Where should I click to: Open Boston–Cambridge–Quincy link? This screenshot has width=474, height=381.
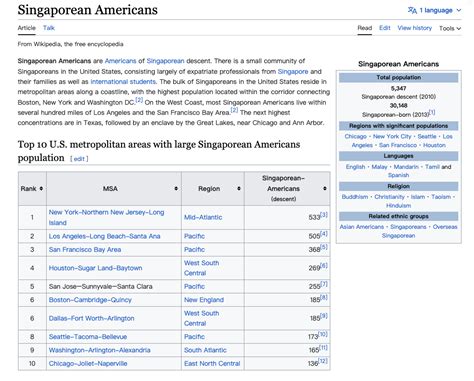point(90,300)
